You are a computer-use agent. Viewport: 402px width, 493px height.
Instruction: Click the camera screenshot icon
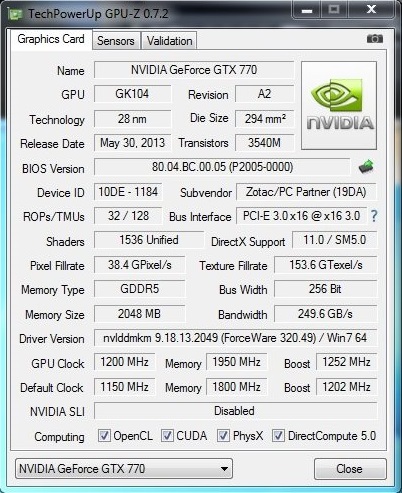[375, 39]
